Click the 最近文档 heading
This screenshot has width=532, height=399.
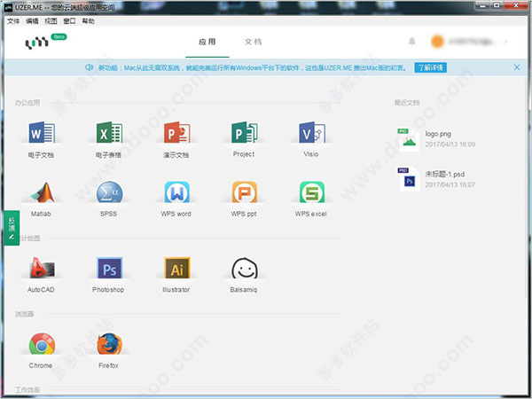[x=406, y=103]
